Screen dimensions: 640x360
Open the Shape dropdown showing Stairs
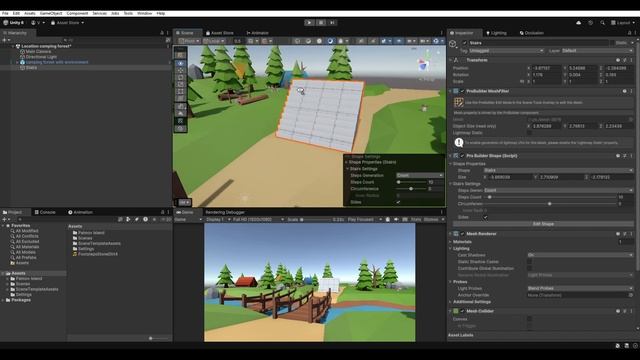(x=558, y=170)
